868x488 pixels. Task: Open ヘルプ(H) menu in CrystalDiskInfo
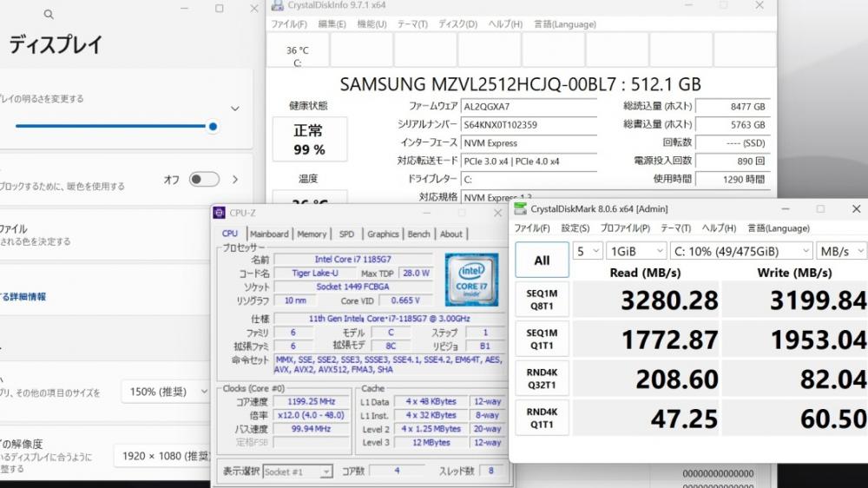[505, 24]
